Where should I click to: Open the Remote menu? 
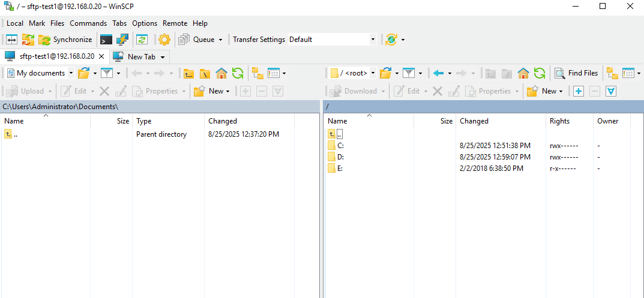point(175,23)
